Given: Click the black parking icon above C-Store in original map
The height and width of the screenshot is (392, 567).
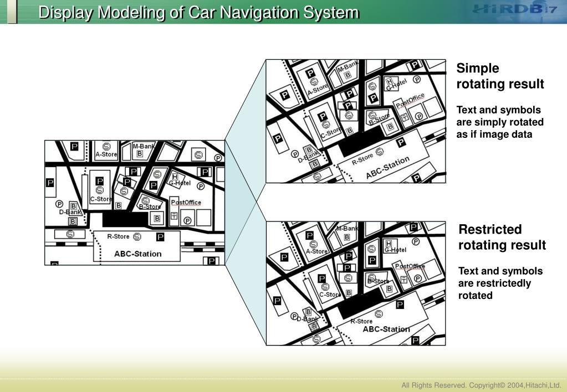Looking at the screenshot, I should point(99,181).
